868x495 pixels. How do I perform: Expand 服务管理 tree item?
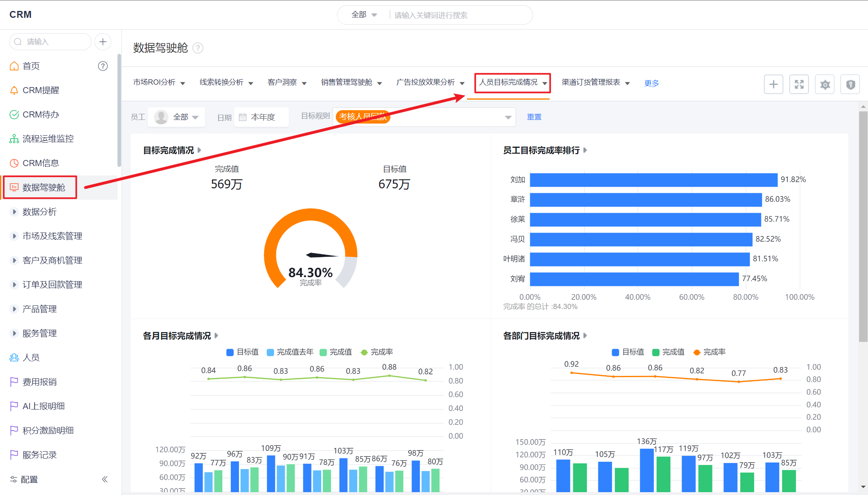click(14, 333)
